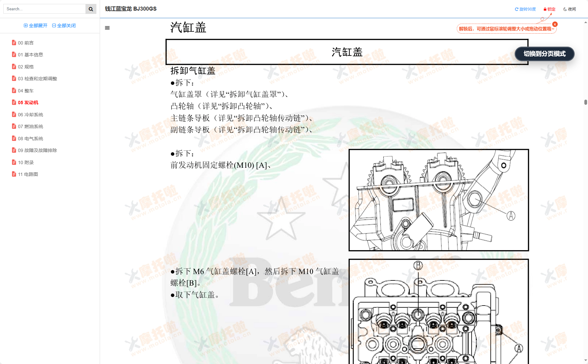Click the minus icon before 全部关闭
This screenshot has width=588, height=364.
[x=54, y=25]
